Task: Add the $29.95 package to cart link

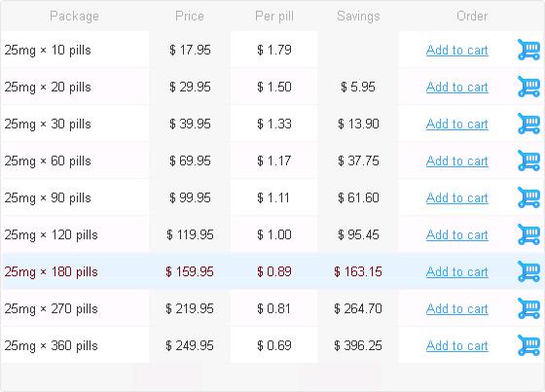Action: point(457,87)
